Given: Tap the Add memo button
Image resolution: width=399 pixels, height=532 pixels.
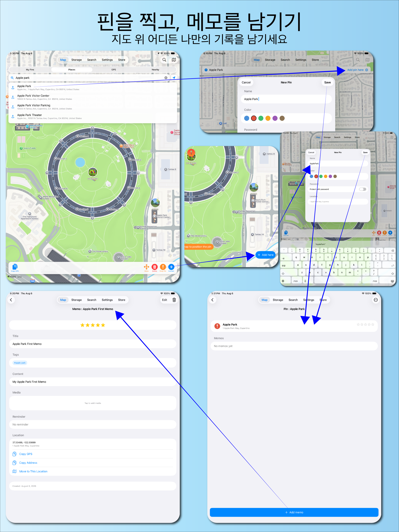Looking at the screenshot, I should click(x=294, y=512).
